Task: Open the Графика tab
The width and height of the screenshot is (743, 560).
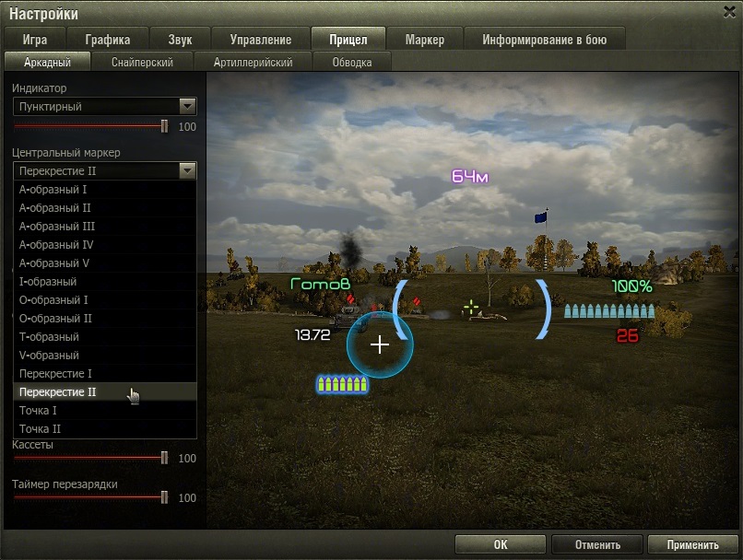Action: coord(108,40)
